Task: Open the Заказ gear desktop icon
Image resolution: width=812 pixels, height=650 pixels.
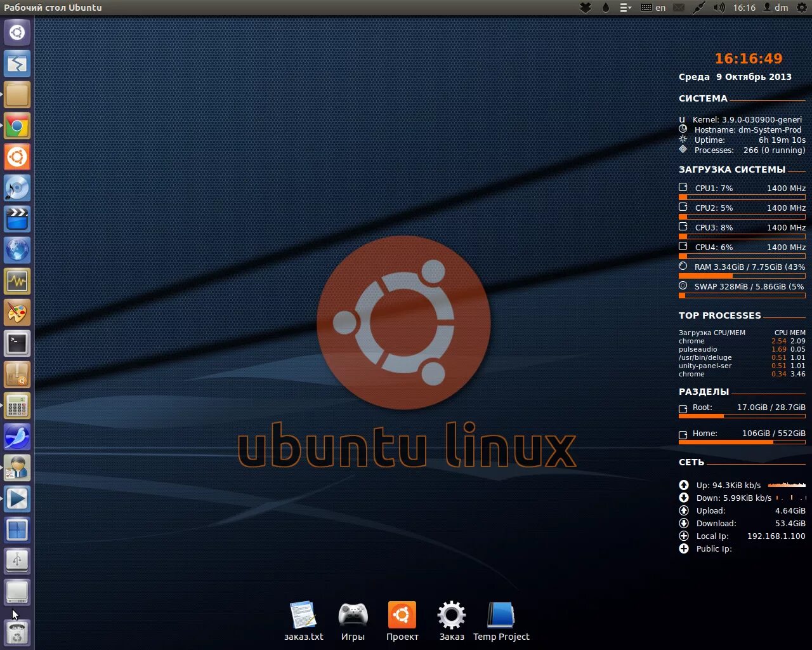Action: point(452,621)
